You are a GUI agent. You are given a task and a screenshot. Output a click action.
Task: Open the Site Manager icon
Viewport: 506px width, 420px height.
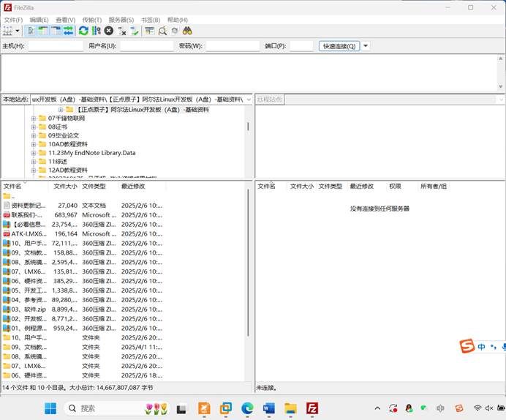click(8, 31)
